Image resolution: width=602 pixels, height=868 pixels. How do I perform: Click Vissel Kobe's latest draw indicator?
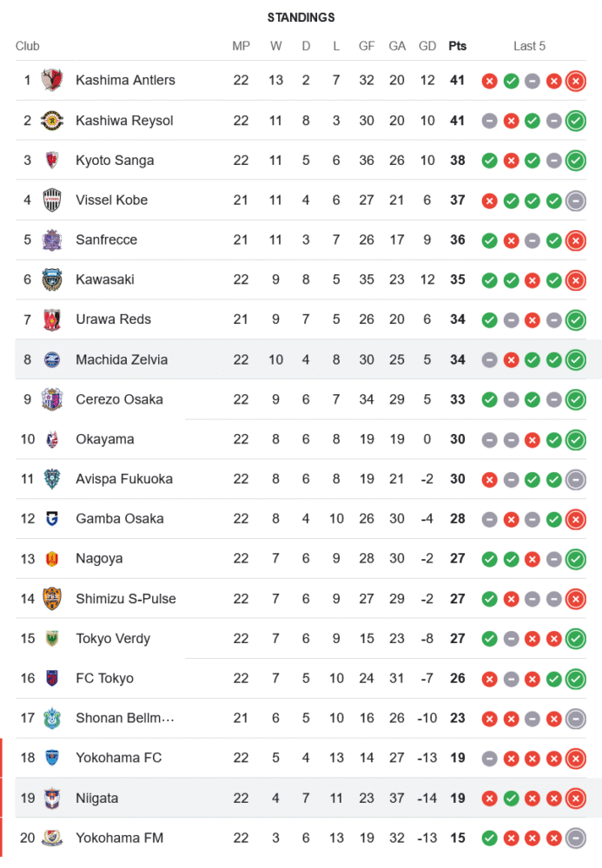576,201
